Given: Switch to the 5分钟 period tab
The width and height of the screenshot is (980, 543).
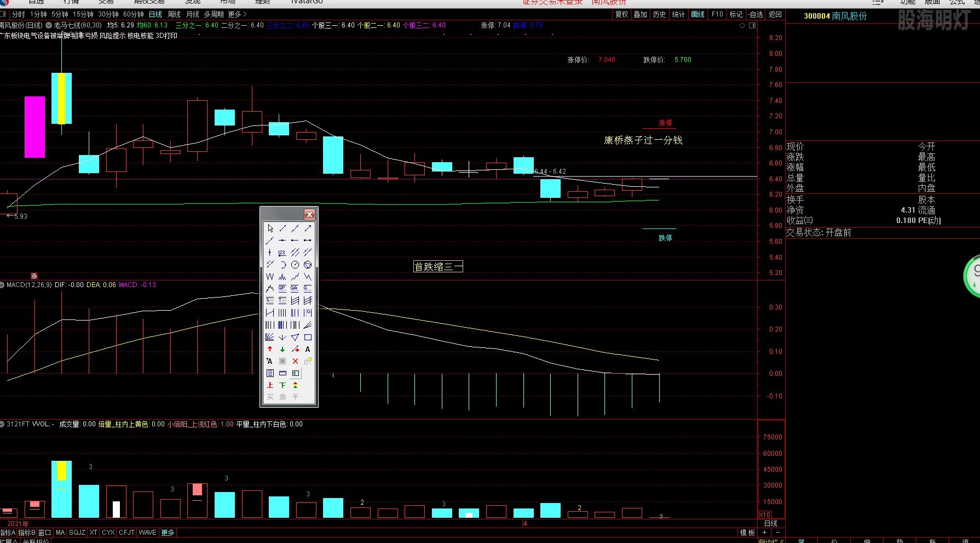Looking at the screenshot, I should point(60,14).
